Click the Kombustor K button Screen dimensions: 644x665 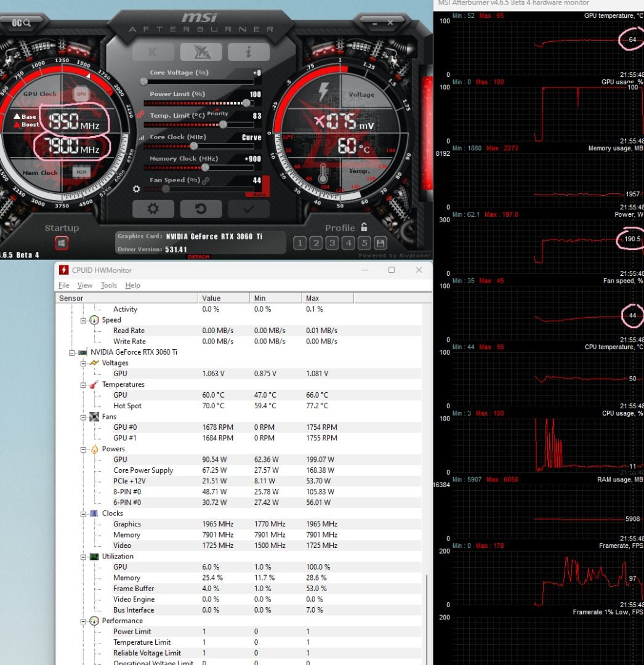(x=153, y=52)
